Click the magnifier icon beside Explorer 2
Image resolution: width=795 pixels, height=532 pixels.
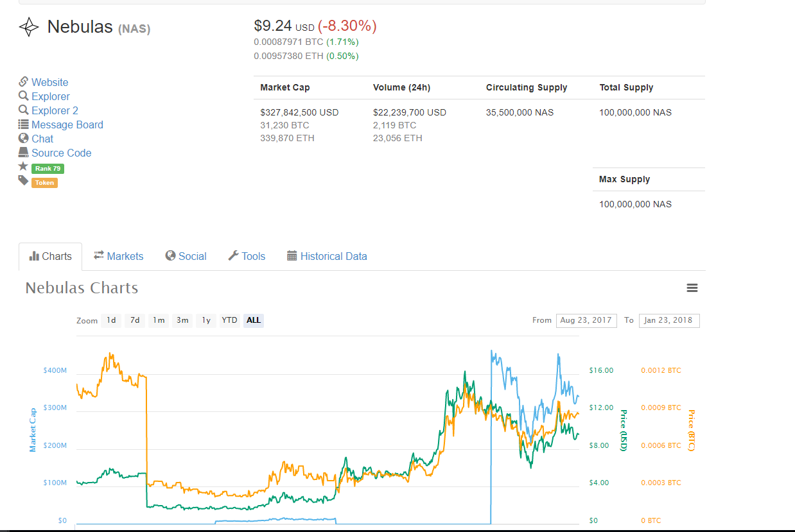point(24,110)
